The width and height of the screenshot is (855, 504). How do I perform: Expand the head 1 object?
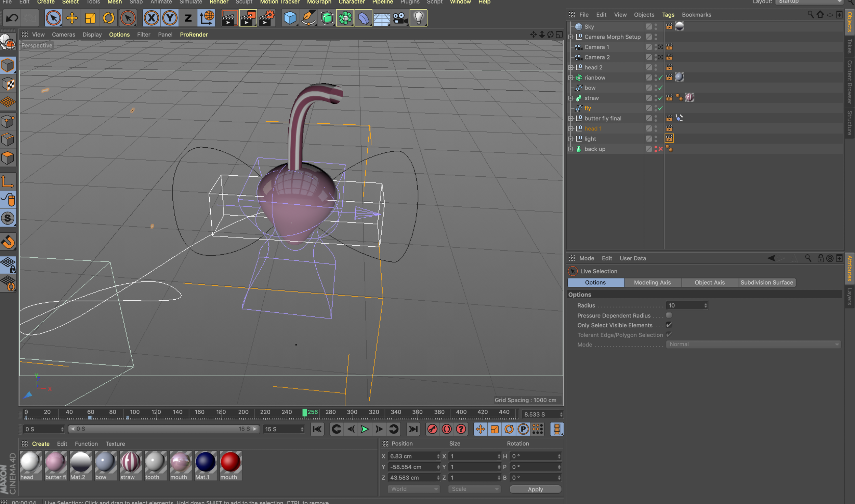coord(570,129)
